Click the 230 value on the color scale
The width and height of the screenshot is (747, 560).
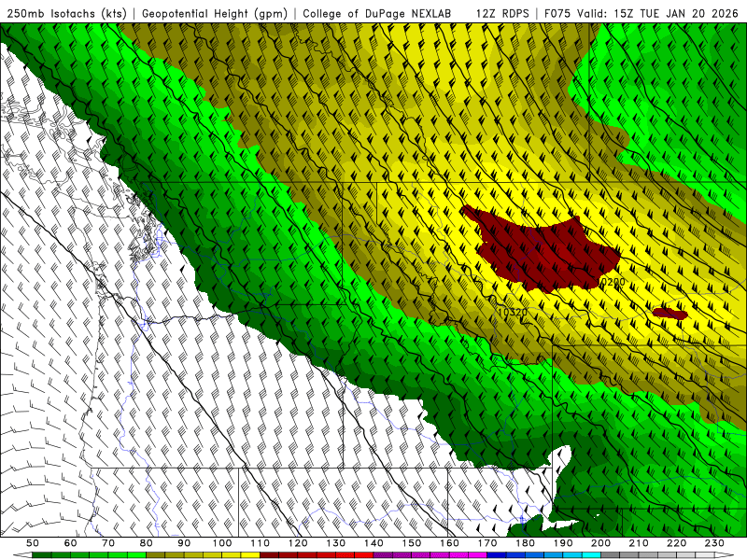[714, 543]
